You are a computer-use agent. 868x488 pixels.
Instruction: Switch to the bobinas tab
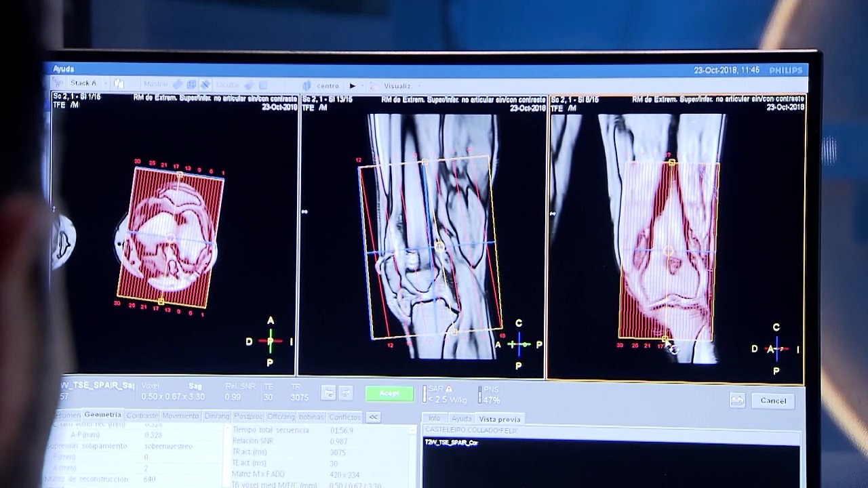312,417
